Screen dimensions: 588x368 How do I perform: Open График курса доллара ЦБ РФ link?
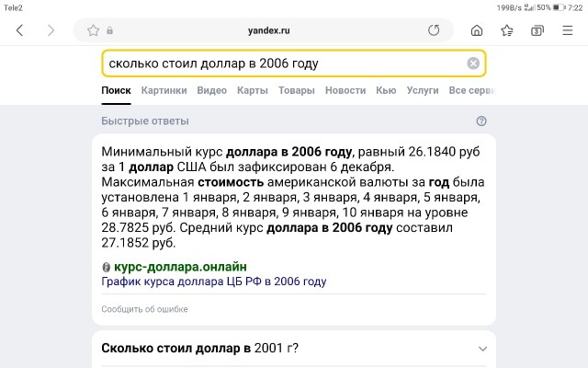pos(214,282)
